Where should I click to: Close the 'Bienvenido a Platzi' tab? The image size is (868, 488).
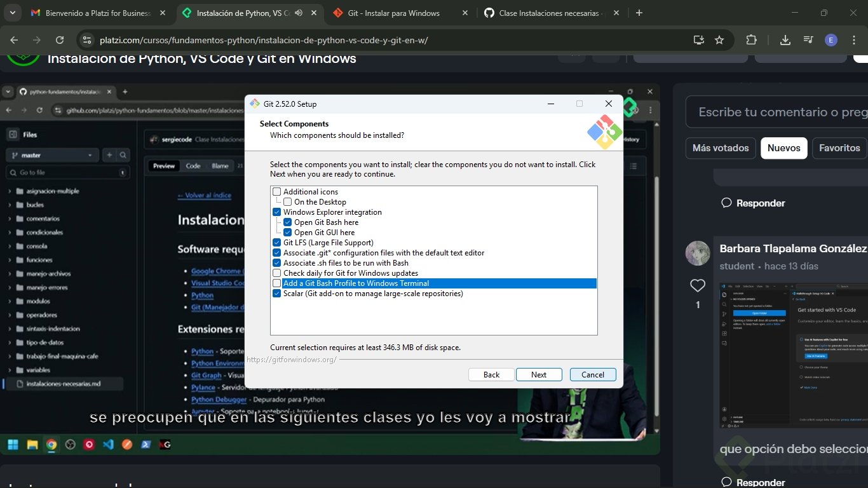point(162,13)
